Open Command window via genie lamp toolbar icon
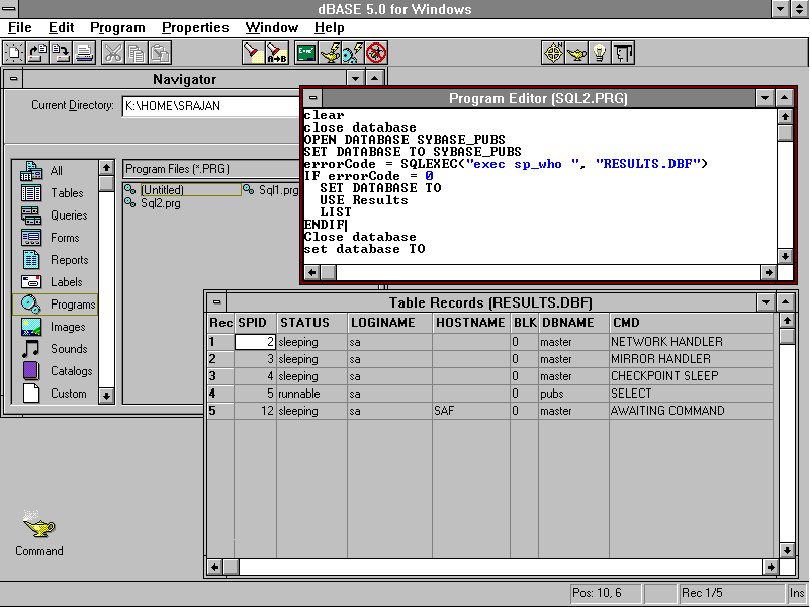The height and width of the screenshot is (607, 810). point(577,53)
